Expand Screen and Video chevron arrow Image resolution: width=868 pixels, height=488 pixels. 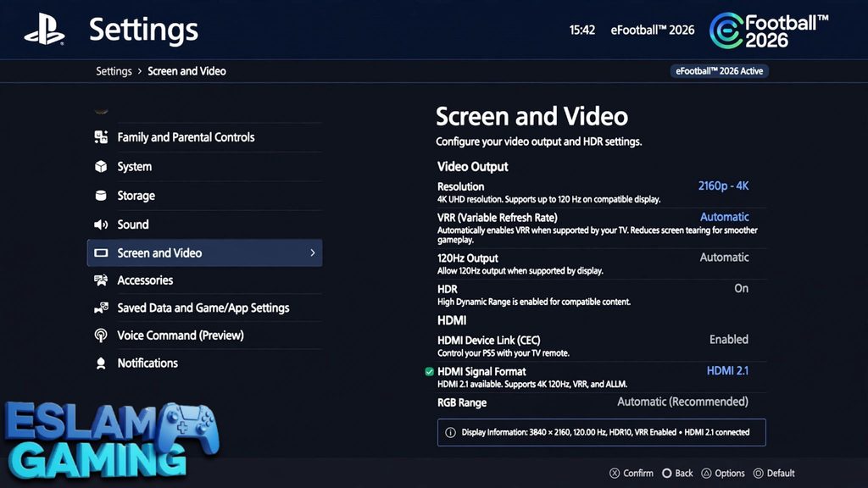click(313, 252)
